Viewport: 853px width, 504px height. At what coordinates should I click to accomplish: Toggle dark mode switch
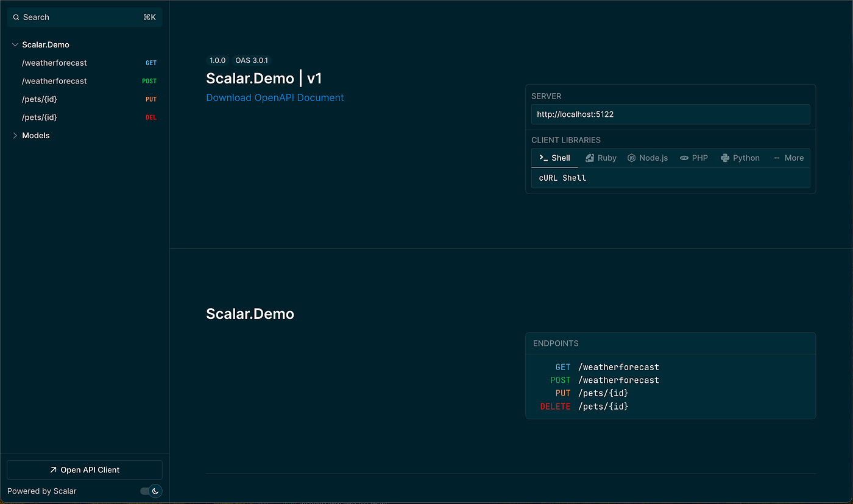tap(150, 491)
